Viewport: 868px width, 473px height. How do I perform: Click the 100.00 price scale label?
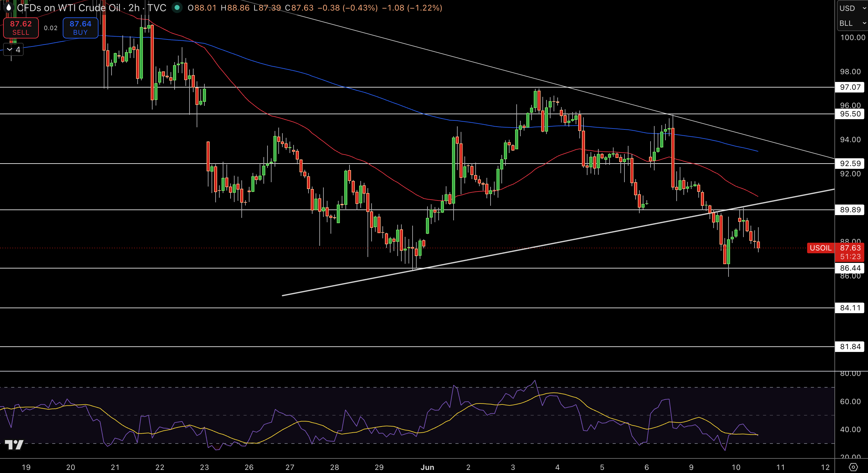(852, 37)
